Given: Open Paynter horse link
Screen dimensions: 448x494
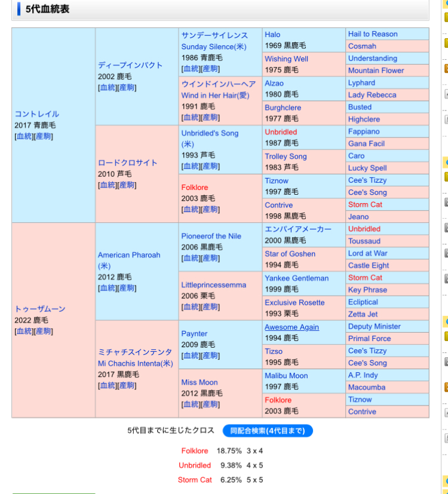Looking at the screenshot, I should click(194, 333).
